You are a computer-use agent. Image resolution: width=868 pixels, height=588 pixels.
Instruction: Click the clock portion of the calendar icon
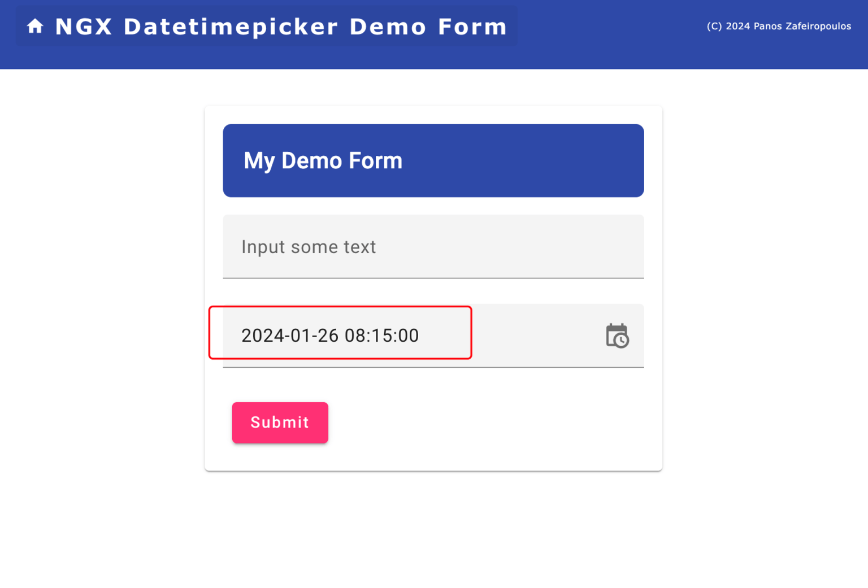[x=622, y=340]
